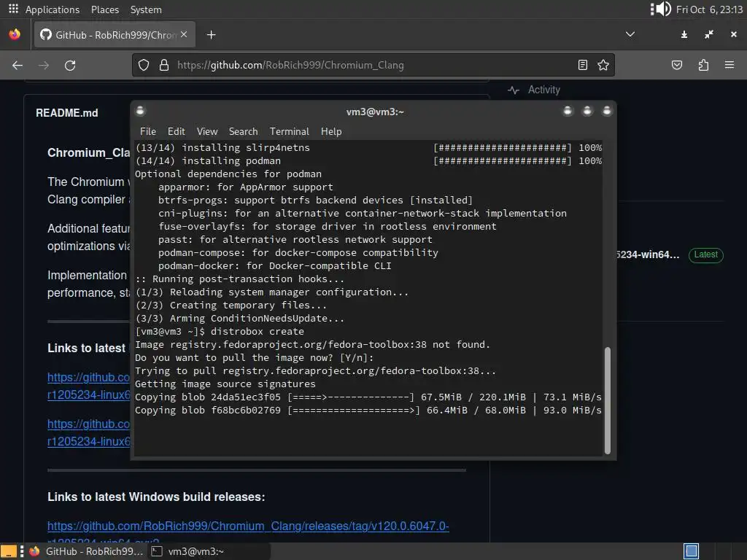Viewport: 747px width, 560px height.
Task: Click the README.md heading
Action: (66, 113)
